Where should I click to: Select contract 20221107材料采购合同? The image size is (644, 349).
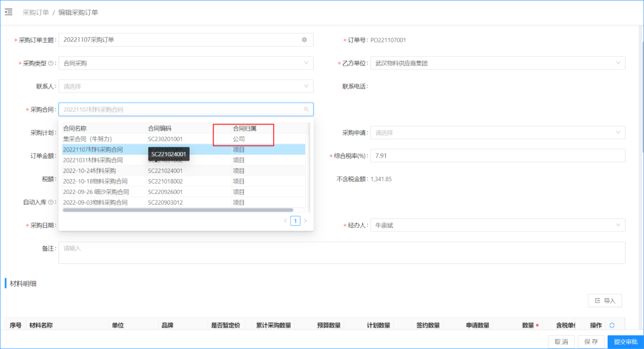184,150
